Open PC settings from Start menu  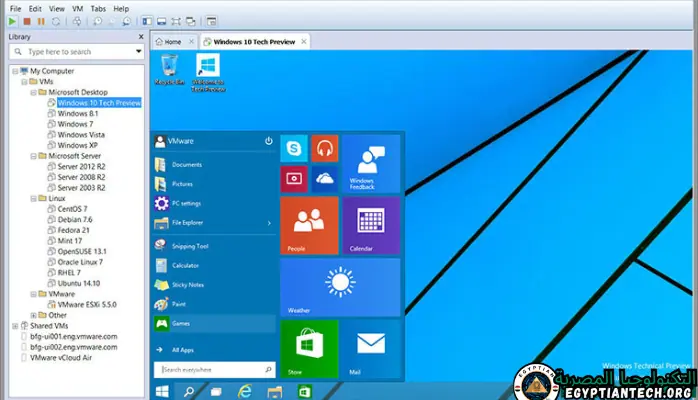pyautogui.click(x=188, y=202)
